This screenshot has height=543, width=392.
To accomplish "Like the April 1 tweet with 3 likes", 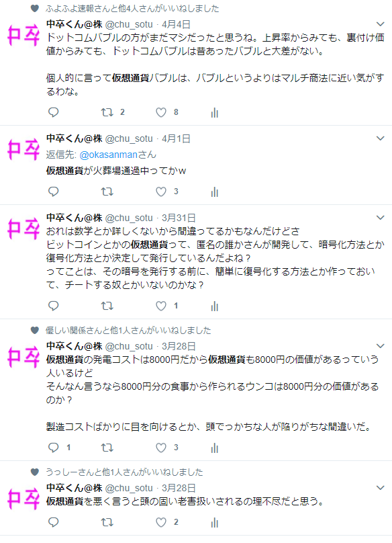I will (161, 192).
